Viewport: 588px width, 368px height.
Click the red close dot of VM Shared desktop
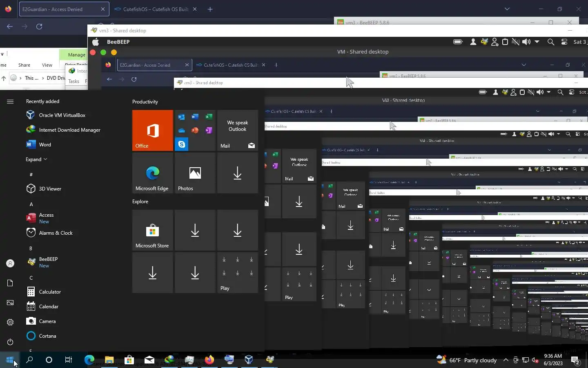click(x=93, y=52)
